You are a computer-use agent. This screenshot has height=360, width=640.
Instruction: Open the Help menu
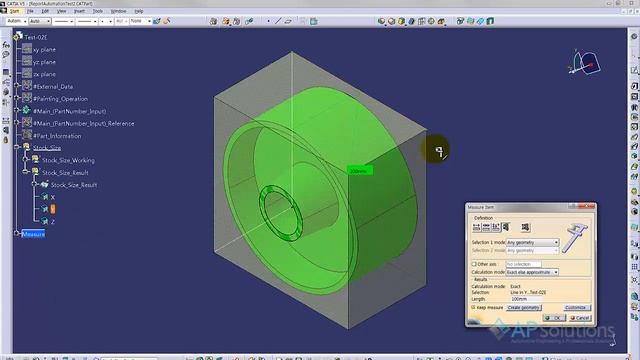(139, 11)
